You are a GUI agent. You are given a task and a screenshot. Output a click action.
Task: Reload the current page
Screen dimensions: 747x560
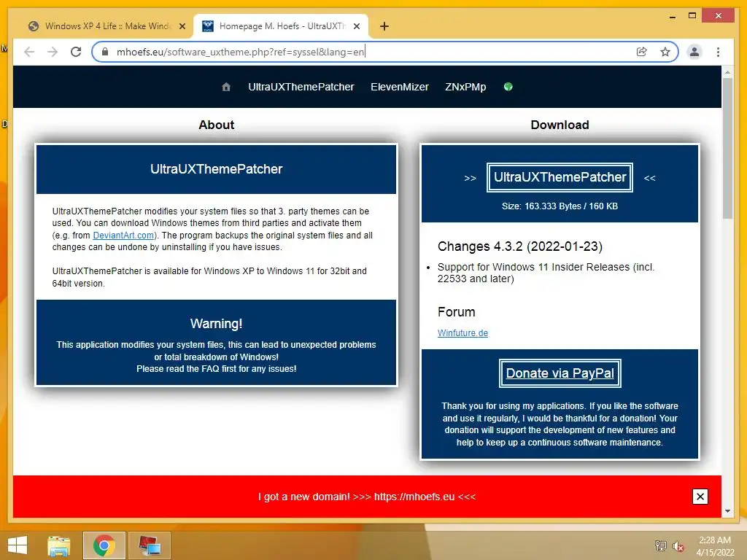tap(76, 52)
